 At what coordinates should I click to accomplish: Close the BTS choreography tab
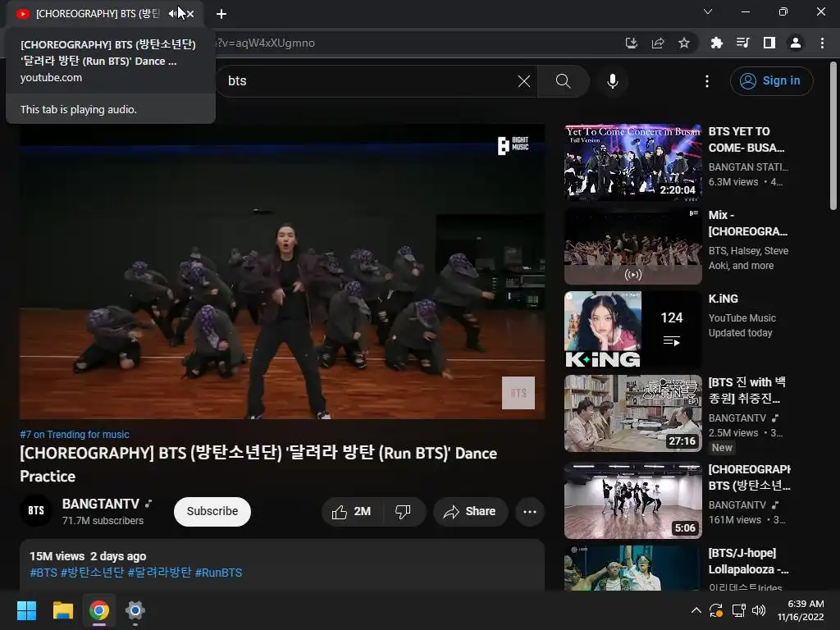[190, 14]
